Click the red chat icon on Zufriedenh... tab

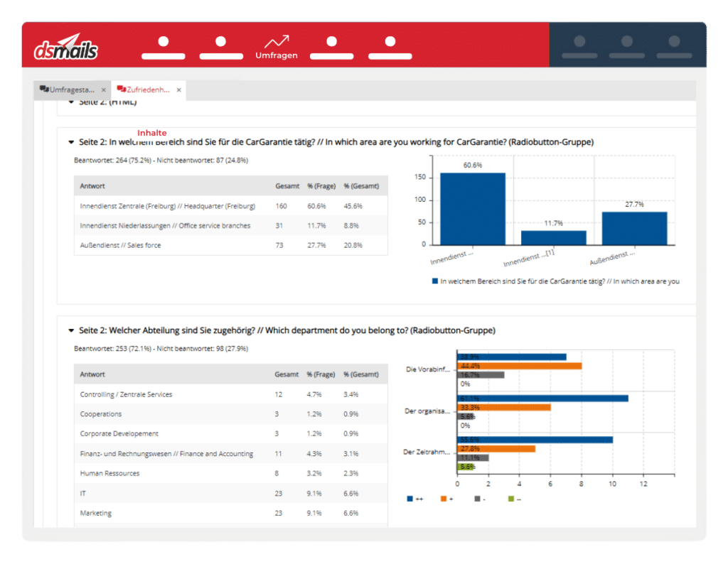click(x=121, y=90)
